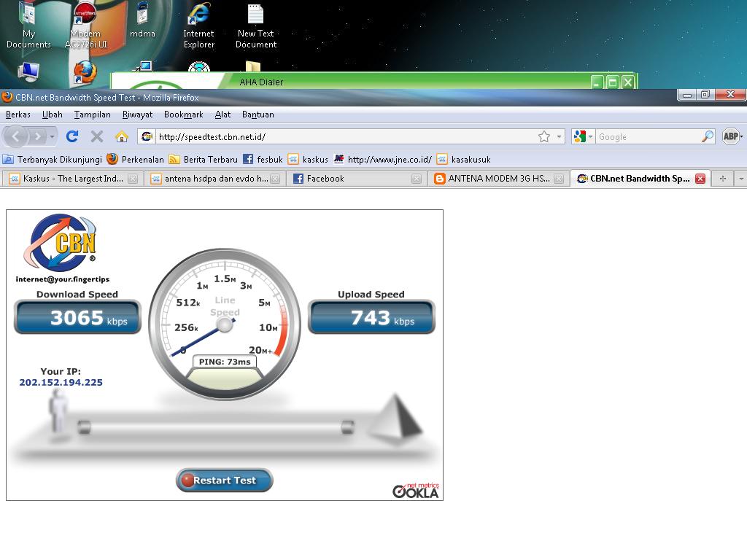747x560 pixels.
Task: Switch to ANTENA MODEM 3G HS... tab
Action: pyautogui.click(x=499, y=179)
